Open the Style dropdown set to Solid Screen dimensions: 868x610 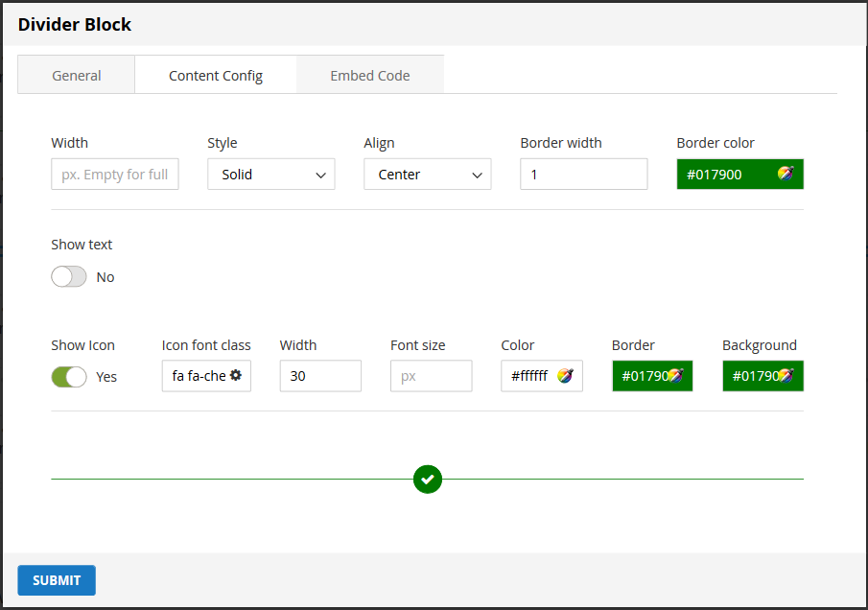click(270, 175)
